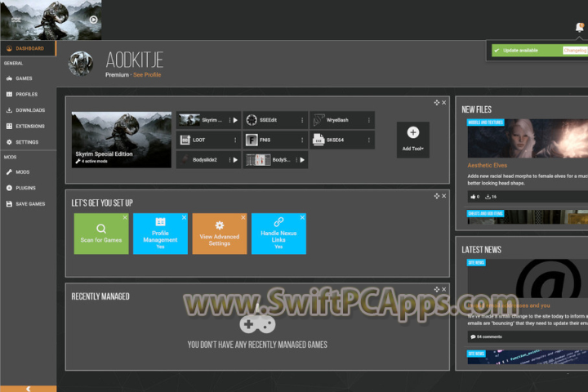Click the AODKITJE user avatar

[x=81, y=64]
